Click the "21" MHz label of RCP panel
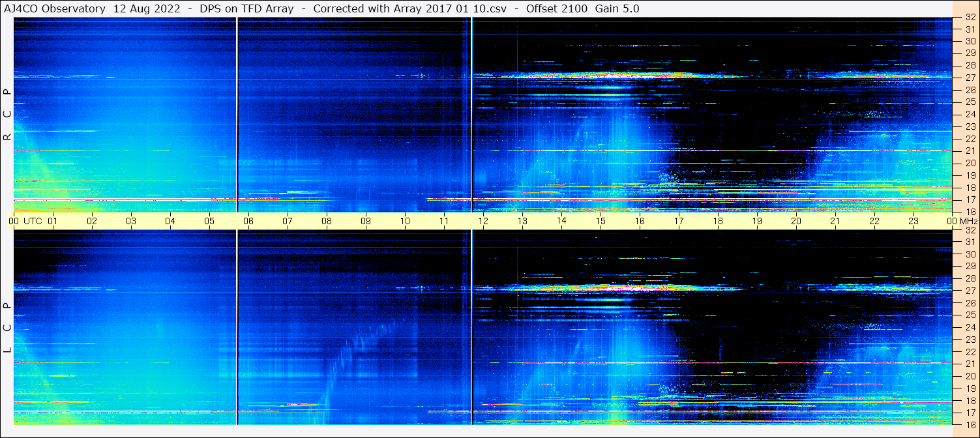The height and width of the screenshot is (438, 980). tap(970, 151)
